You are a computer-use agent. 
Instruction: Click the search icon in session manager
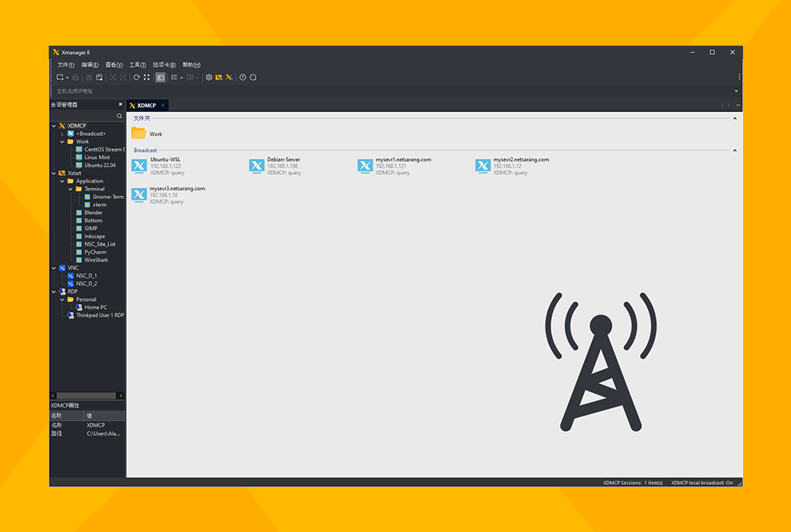pyautogui.click(x=119, y=116)
